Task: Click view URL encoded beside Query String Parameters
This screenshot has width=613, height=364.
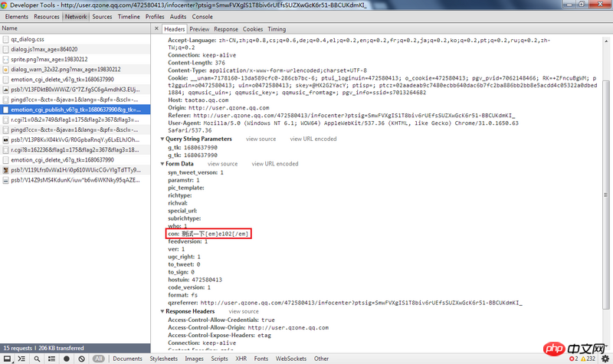Action: click(313, 139)
